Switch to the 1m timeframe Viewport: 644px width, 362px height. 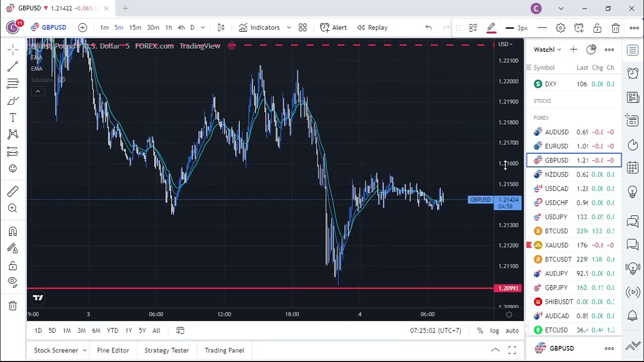pos(104,28)
